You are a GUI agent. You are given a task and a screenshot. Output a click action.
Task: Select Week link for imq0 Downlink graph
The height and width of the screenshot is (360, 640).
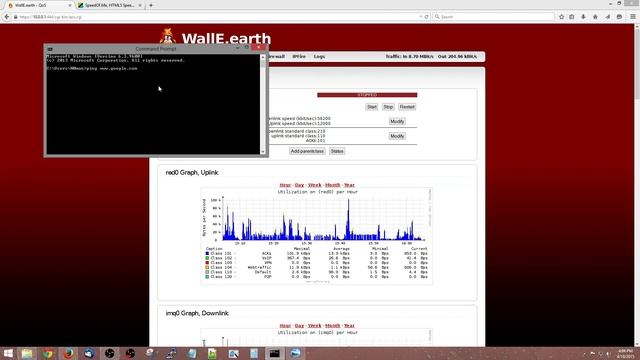click(315, 326)
